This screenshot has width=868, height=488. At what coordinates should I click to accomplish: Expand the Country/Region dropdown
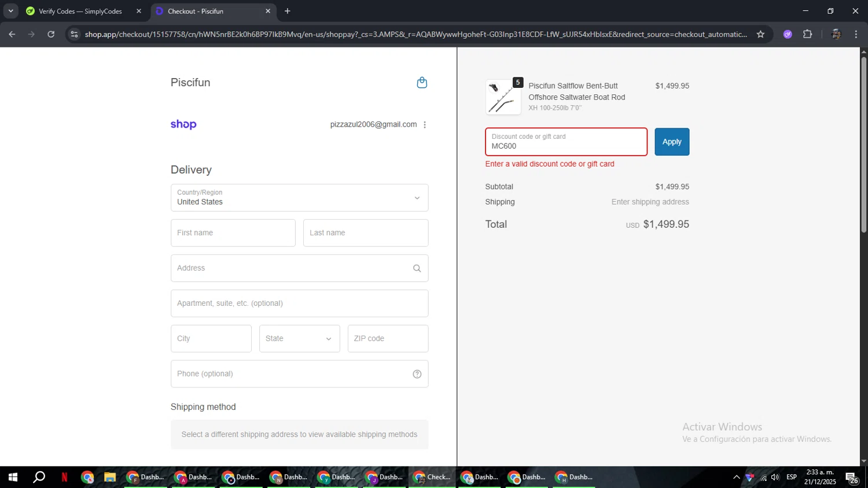(300, 198)
